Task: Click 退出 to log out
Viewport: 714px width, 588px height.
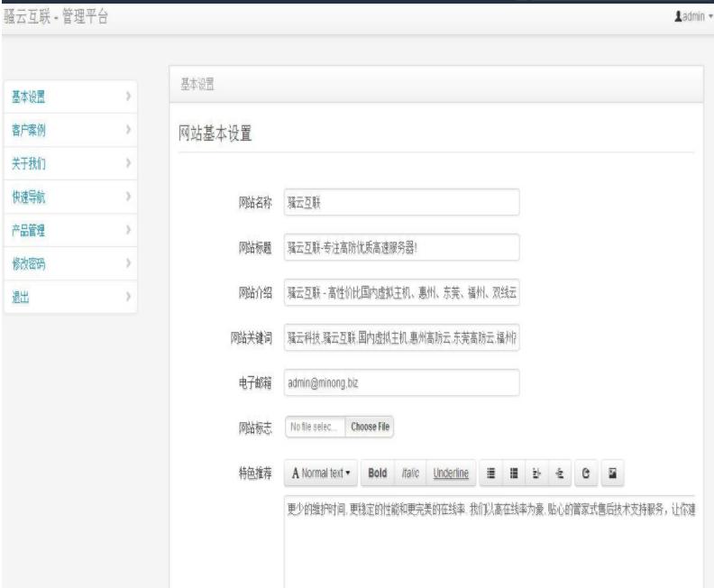Action: 18,297
